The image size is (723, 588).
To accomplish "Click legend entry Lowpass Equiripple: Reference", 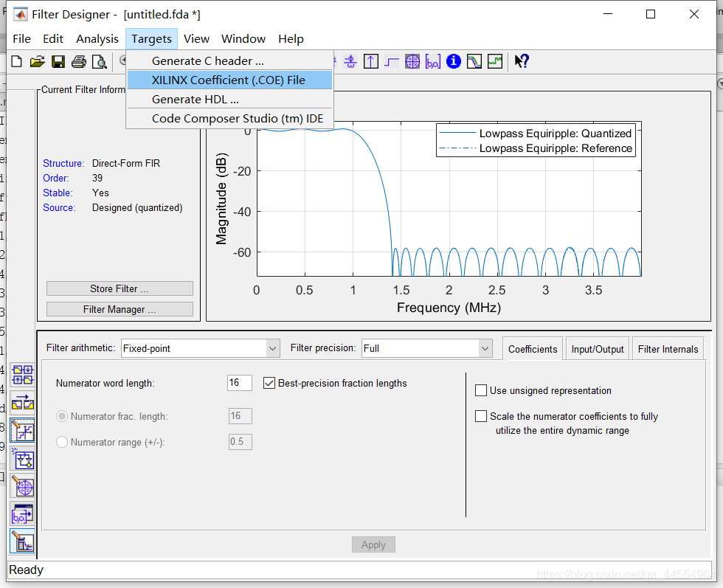I will 555,148.
